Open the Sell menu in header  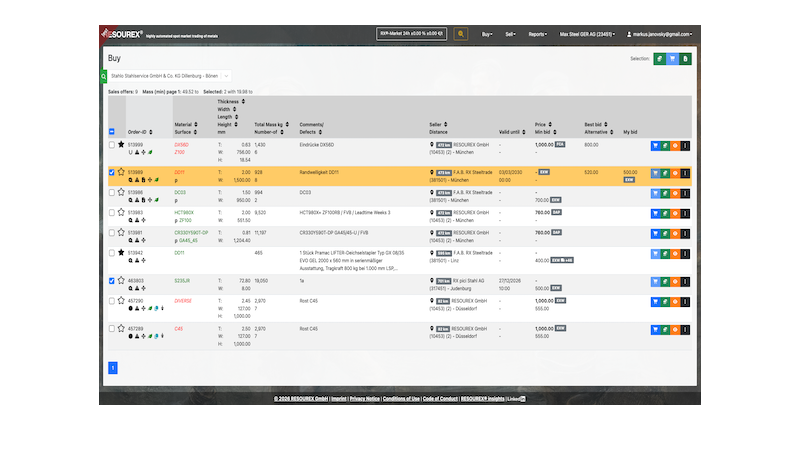510,34
